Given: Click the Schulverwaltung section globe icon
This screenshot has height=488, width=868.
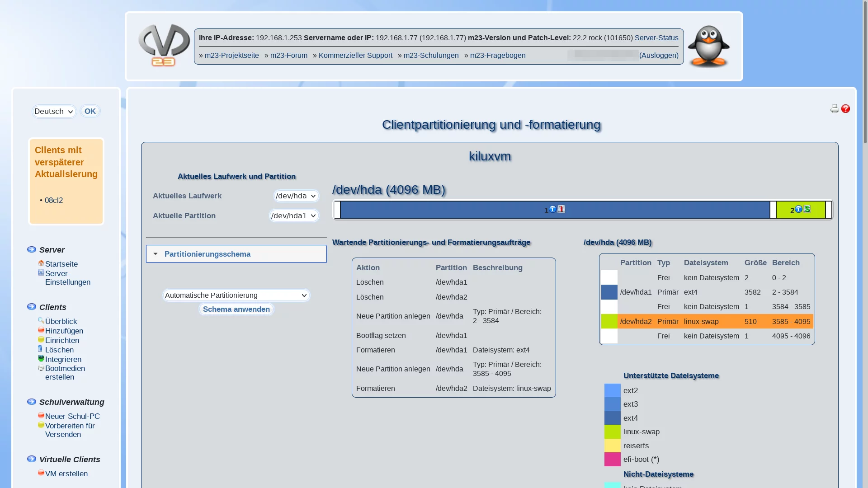Looking at the screenshot, I should click(32, 402).
